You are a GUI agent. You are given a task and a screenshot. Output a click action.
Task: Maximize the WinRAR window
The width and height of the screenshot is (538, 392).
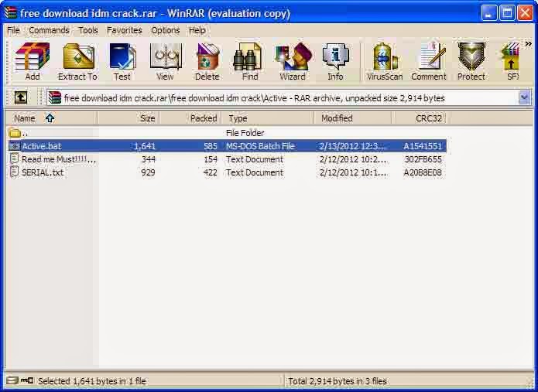(507, 13)
